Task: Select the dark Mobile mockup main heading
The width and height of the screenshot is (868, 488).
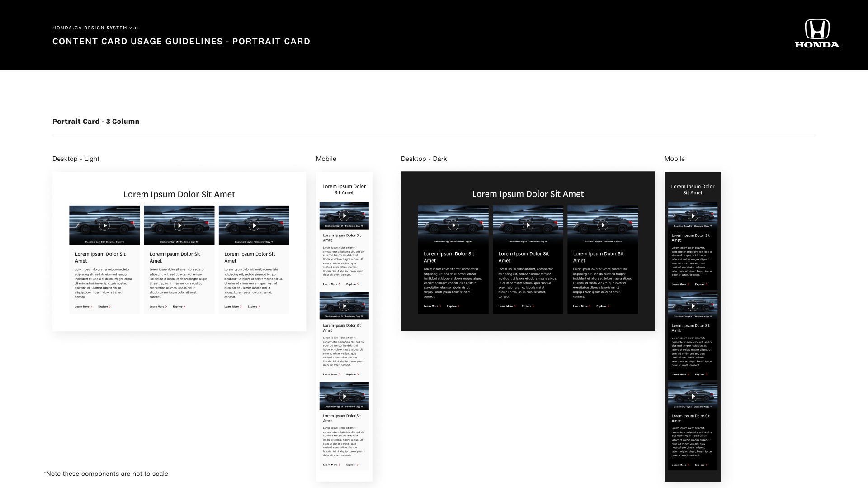Action: 693,189
